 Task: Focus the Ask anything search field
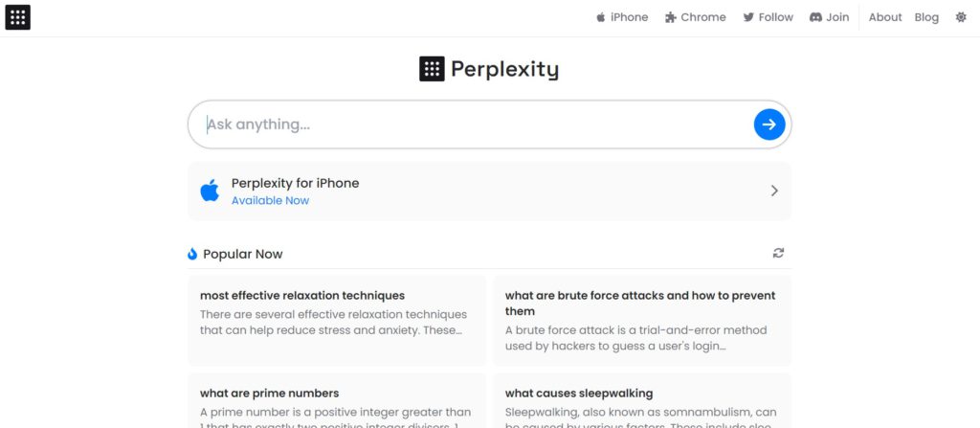(475, 124)
